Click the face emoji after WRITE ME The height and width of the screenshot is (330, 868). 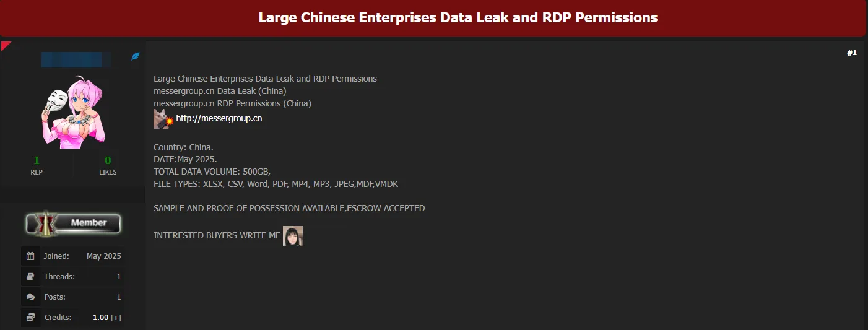tap(293, 236)
